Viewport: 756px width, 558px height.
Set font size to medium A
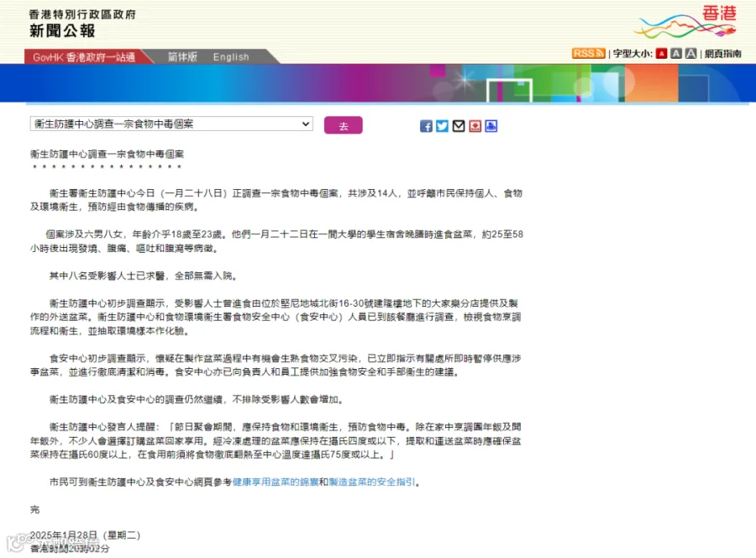(x=676, y=54)
